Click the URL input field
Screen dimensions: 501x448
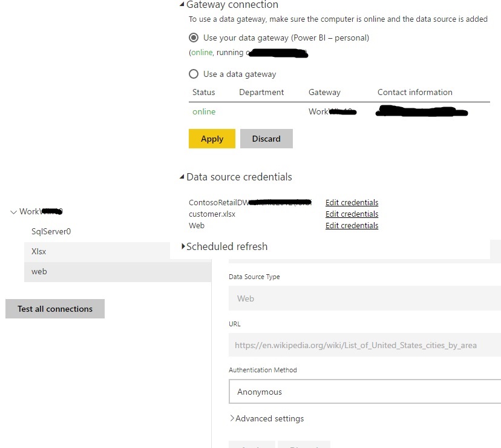[x=365, y=345]
